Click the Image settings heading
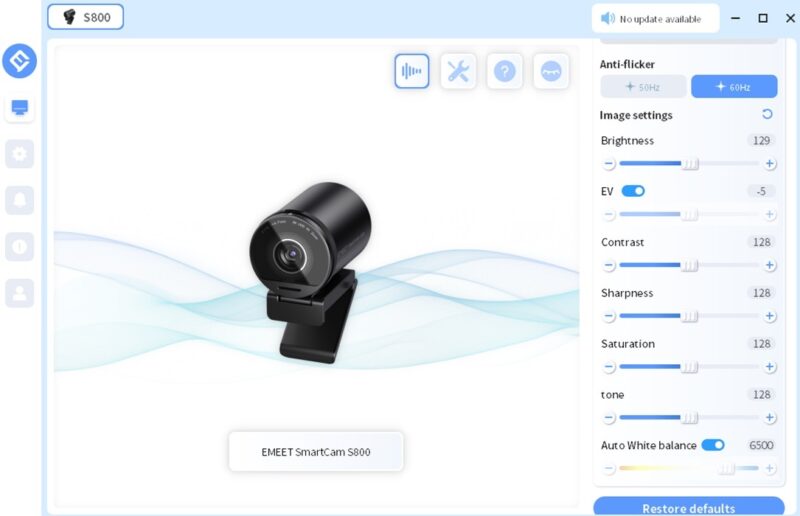The width and height of the screenshot is (800, 516). 636,115
